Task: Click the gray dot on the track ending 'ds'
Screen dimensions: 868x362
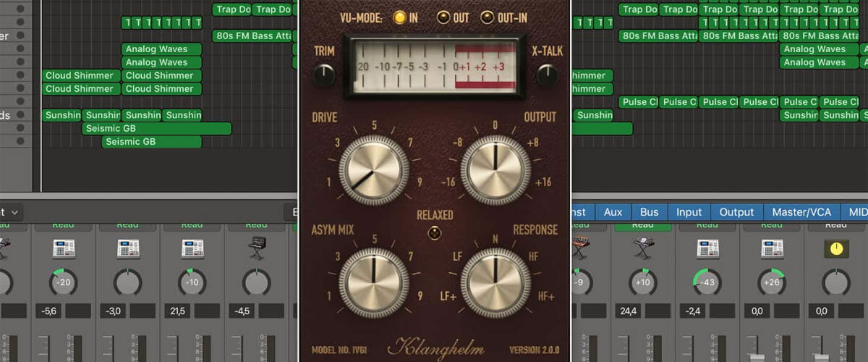Action: pos(20,115)
